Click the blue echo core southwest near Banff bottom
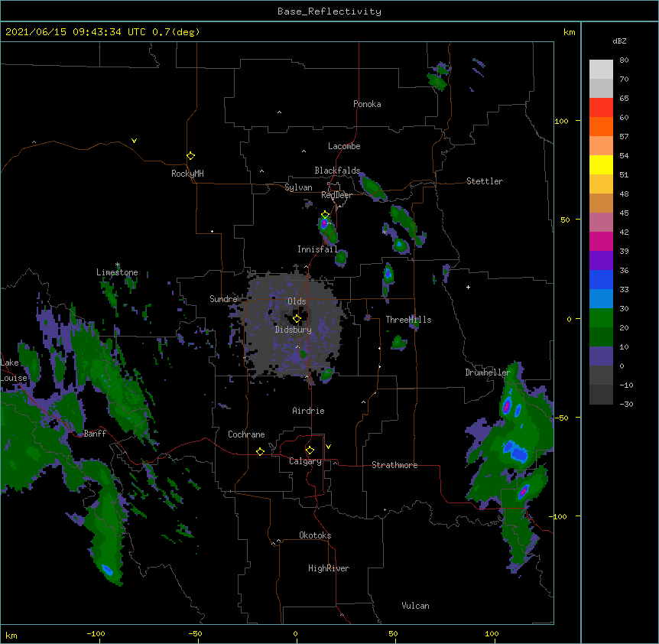The width and height of the screenshot is (659, 644). [x=107, y=571]
